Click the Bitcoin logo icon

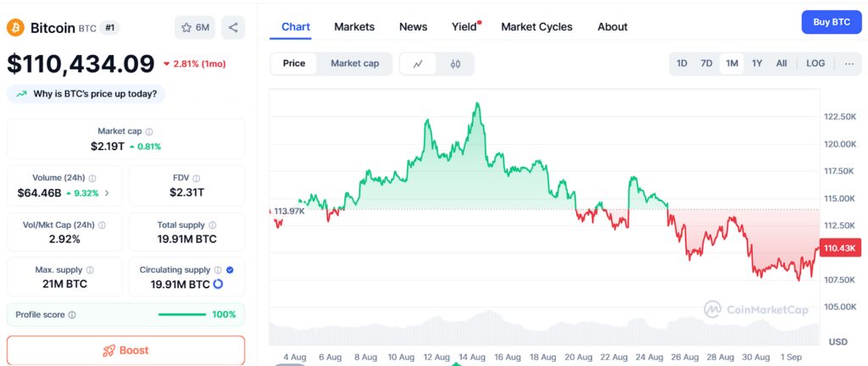pyautogui.click(x=15, y=28)
